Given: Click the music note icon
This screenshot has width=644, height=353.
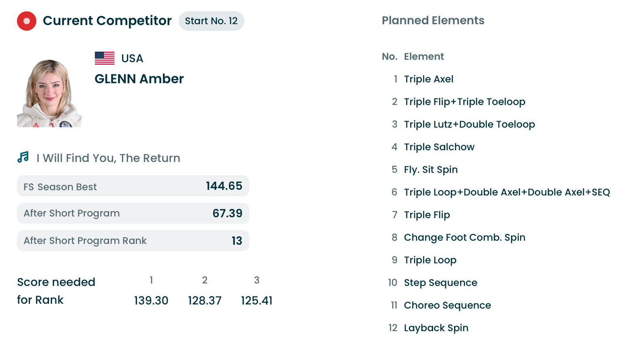Looking at the screenshot, I should pos(23,157).
